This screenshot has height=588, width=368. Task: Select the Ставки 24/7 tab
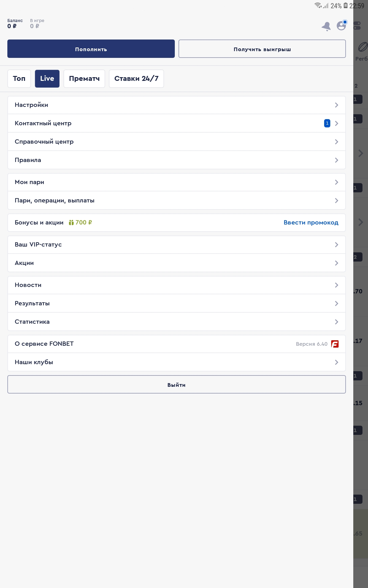[136, 79]
